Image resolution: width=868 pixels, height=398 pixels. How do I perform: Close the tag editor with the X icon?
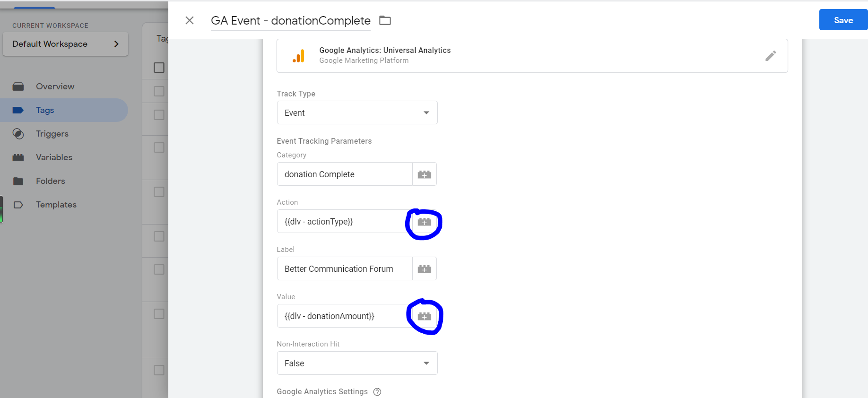(190, 20)
